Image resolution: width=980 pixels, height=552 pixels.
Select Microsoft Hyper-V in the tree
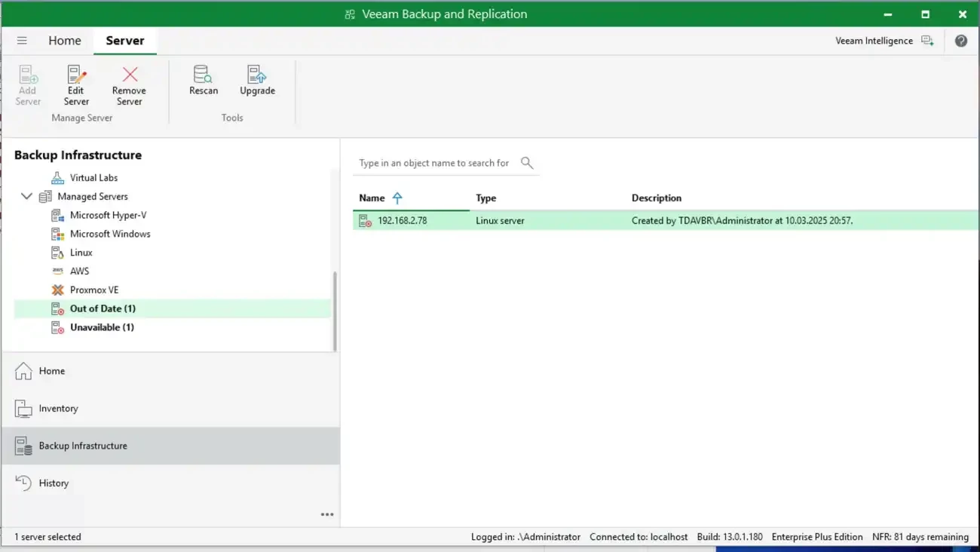(109, 216)
